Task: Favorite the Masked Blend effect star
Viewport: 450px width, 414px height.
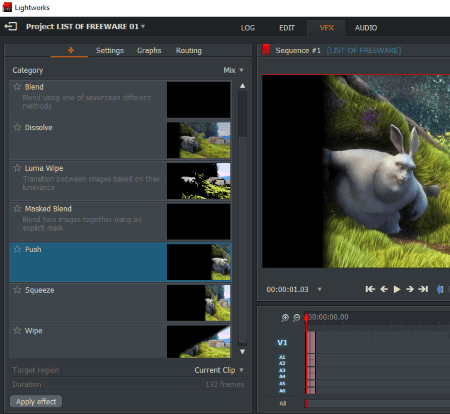Action: click(17, 209)
